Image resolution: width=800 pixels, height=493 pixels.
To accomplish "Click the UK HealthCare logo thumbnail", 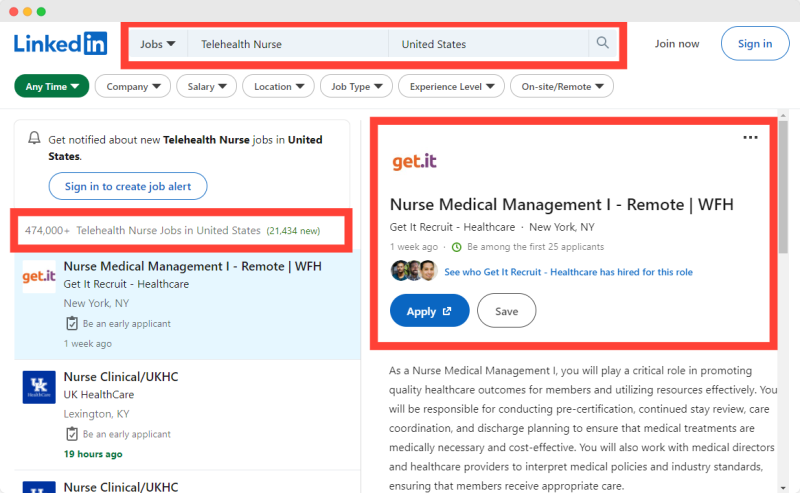I will pyautogui.click(x=39, y=387).
